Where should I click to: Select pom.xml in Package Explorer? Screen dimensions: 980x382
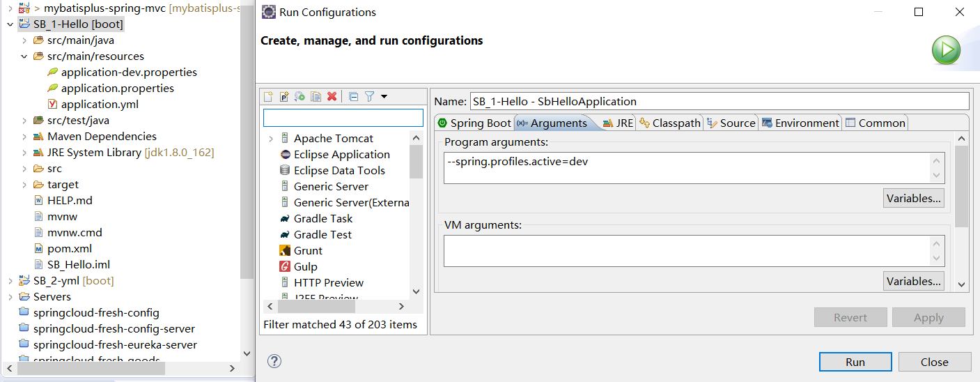[x=70, y=248]
